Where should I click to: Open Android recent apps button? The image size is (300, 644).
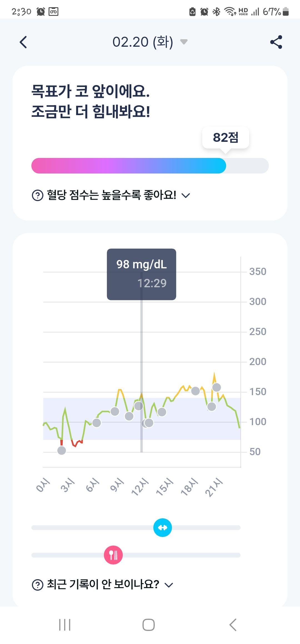point(65,625)
